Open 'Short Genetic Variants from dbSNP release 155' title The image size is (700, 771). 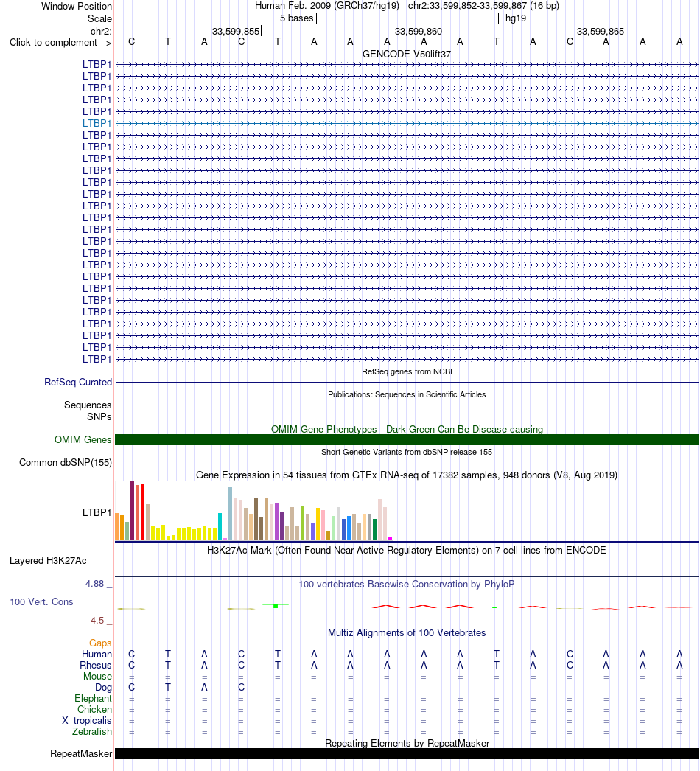(407, 452)
